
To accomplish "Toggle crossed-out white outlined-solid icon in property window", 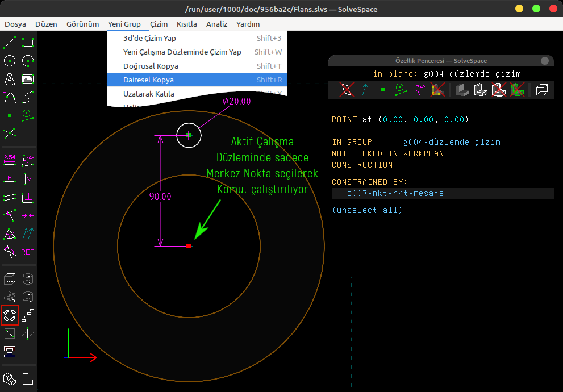I will (499, 89).
